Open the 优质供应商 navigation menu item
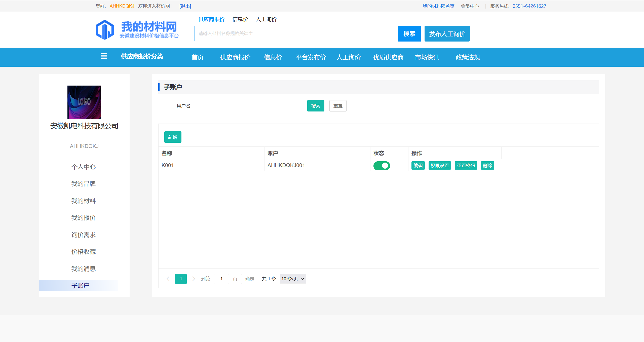 click(x=388, y=57)
